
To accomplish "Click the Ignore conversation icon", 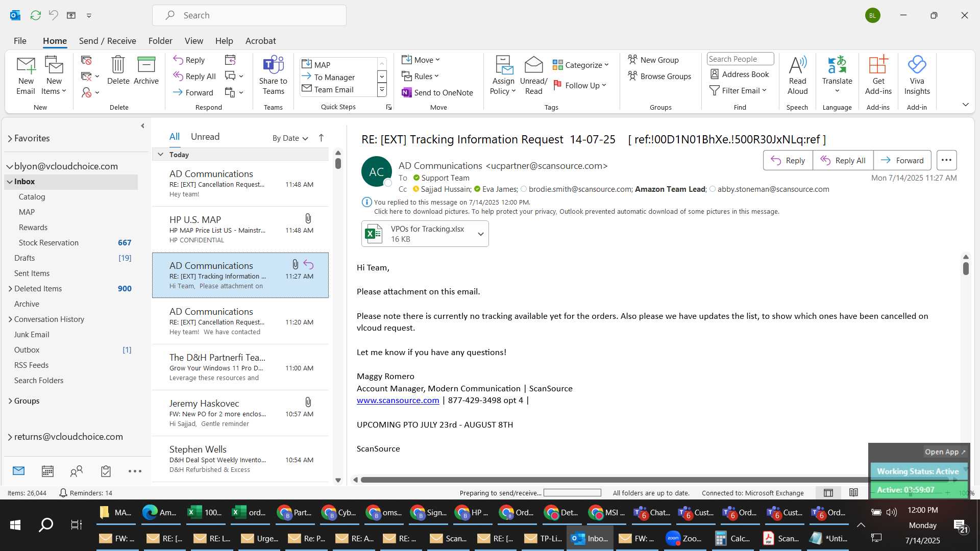I will tap(86, 60).
